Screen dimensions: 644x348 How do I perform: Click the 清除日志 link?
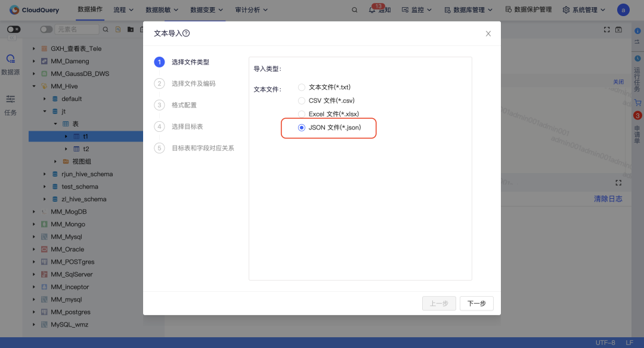pos(608,199)
